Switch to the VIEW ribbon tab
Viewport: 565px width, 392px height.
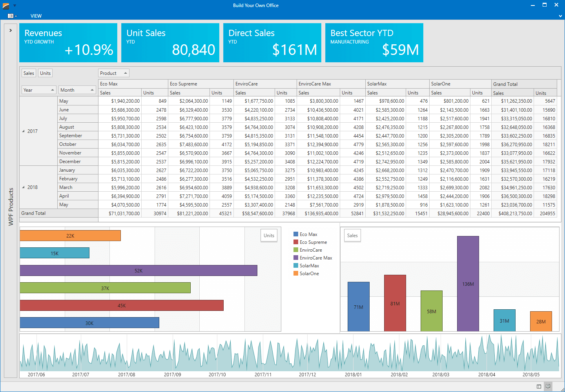click(36, 16)
